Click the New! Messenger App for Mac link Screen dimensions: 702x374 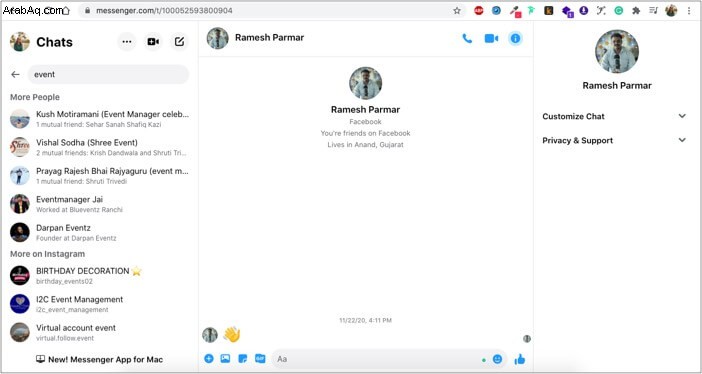(99, 359)
